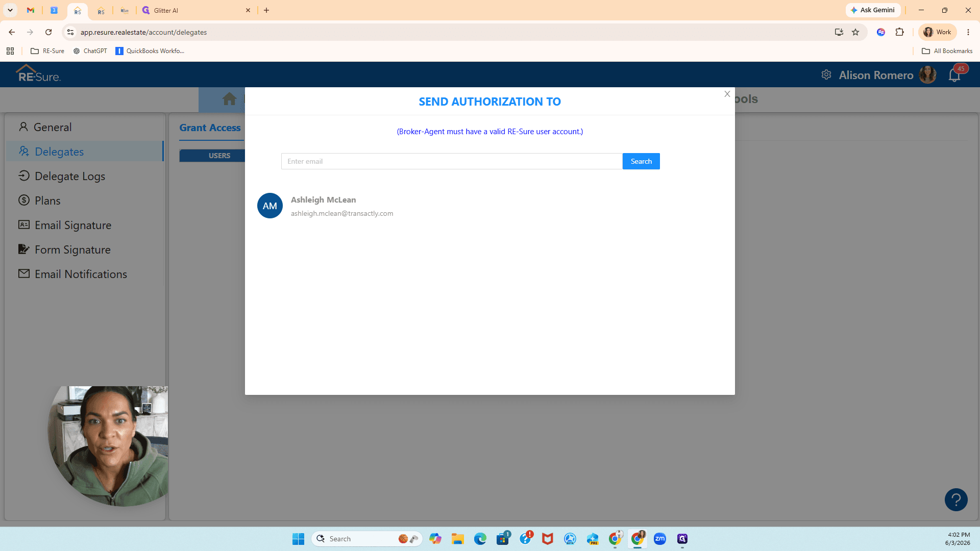
Task: Open settings gear next to Alison Romero
Action: (826, 75)
